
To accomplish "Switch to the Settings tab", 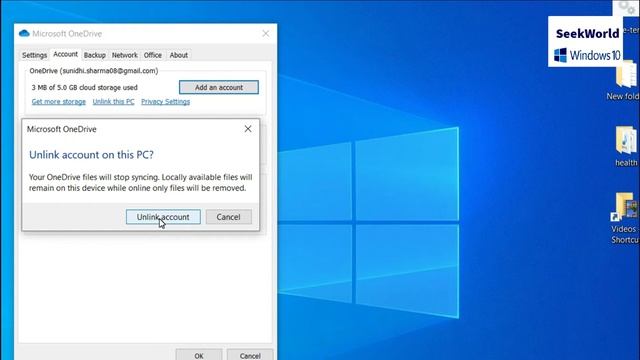I will [x=34, y=55].
